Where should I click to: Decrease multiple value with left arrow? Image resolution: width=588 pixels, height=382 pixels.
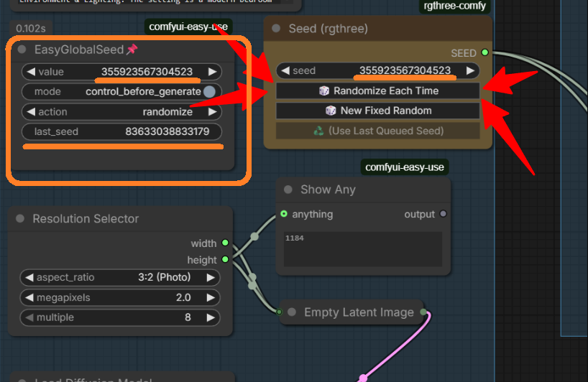(29, 317)
